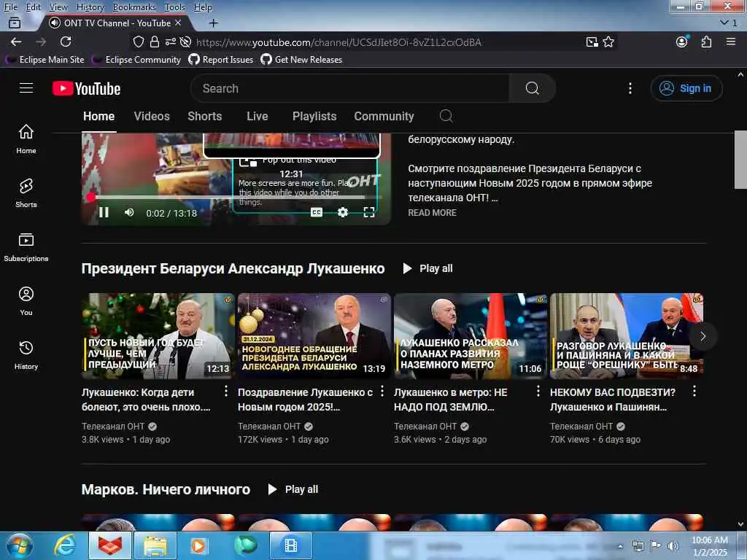Viewport: 747px width, 560px height.
Task: Toggle closed captions on the video
Action: 317,212
